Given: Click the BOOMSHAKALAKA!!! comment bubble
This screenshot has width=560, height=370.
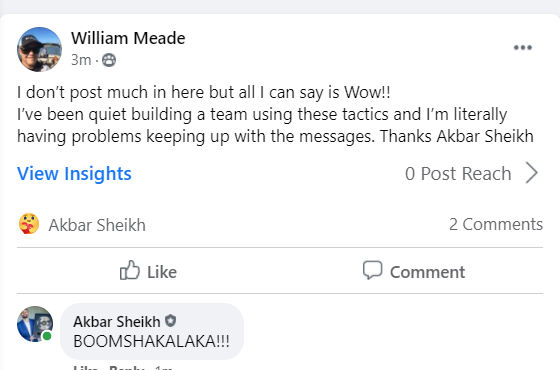Looking at the screenshot, I should 152,331.
